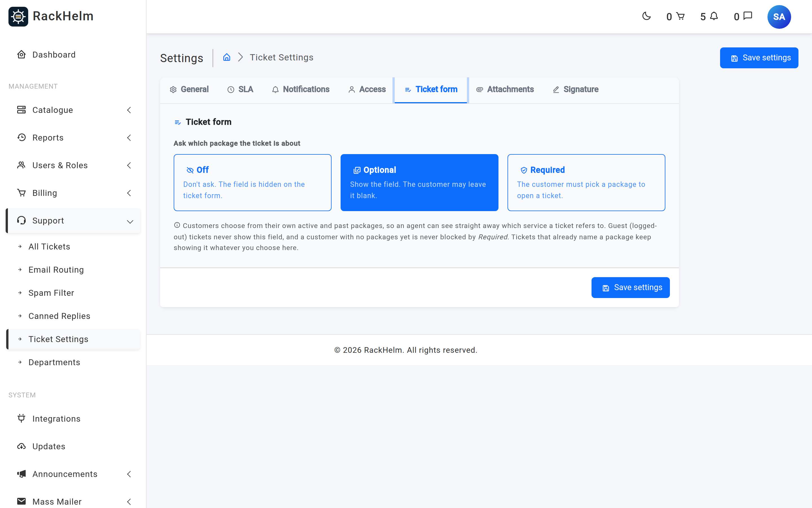This screenshot has width=812, height=508.
Task: Click the Updates cloud icon
Action: click(21, 446)
